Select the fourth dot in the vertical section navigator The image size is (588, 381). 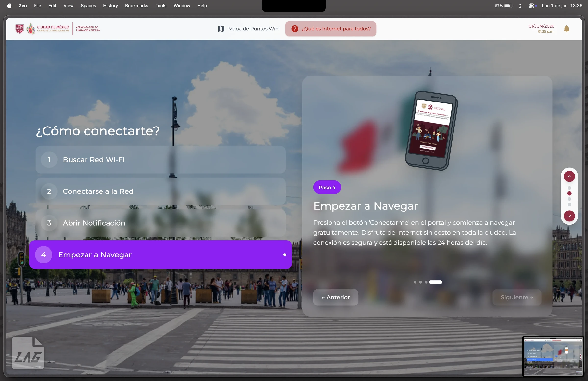tap(569, 204)
